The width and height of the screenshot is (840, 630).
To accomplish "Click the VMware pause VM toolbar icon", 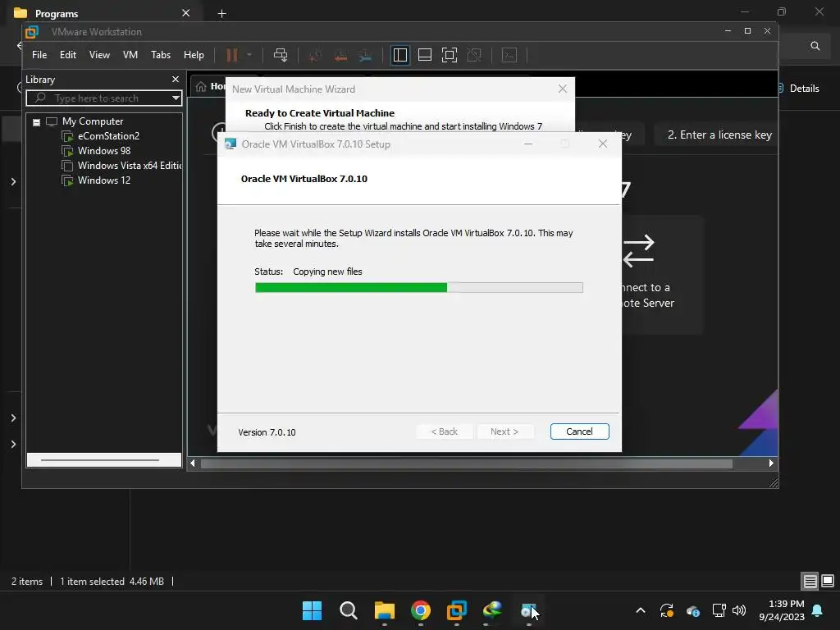I will point(231,55).
